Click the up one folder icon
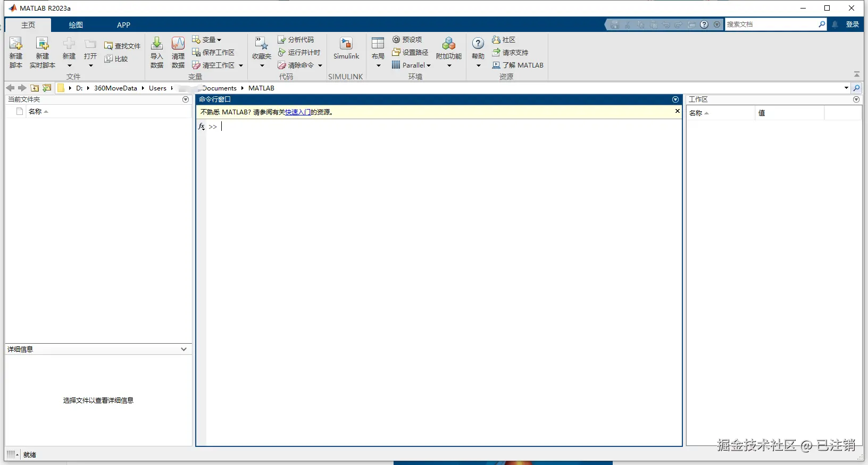This screenshot has height=465, width=868. (35, 88)
